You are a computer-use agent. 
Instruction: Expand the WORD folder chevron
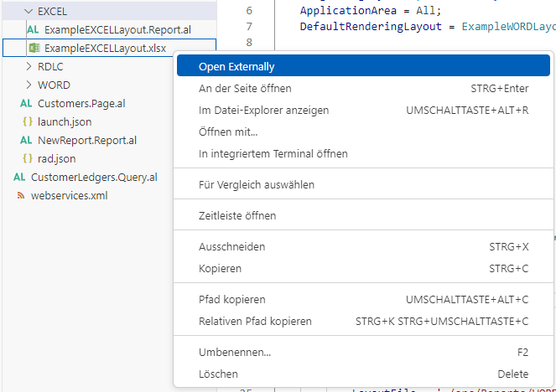(29, 85)
